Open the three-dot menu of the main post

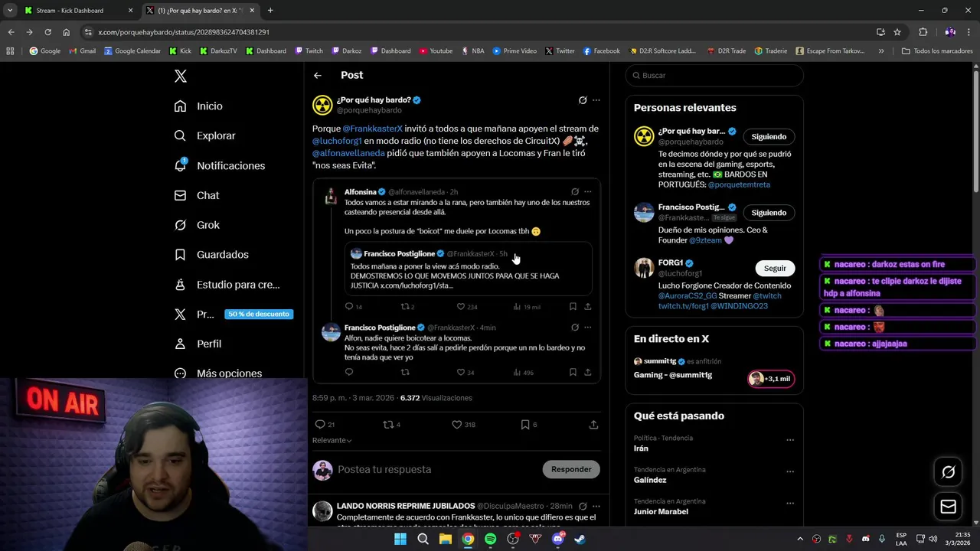coord(596,100)
